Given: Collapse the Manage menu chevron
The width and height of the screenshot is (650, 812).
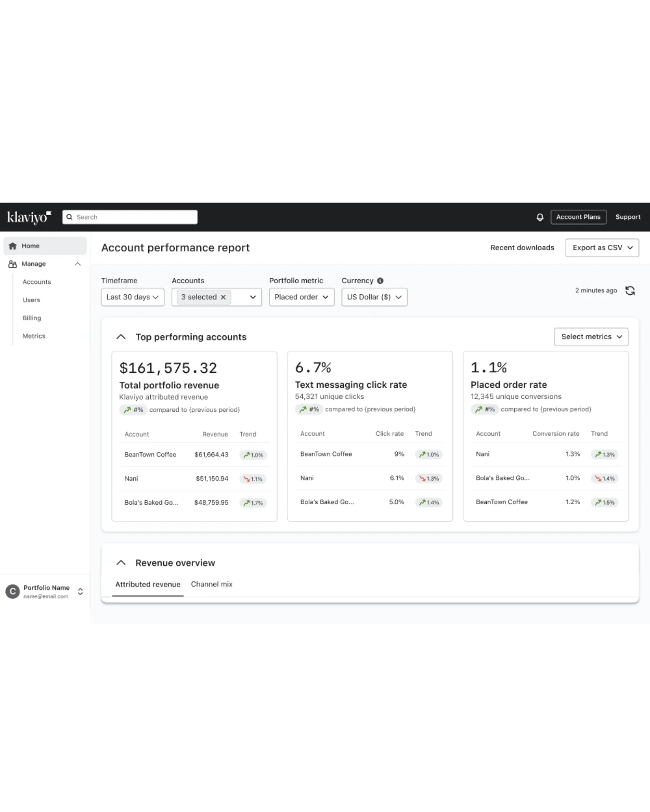Looking at the screenshot, I should [x=78, y=264].
